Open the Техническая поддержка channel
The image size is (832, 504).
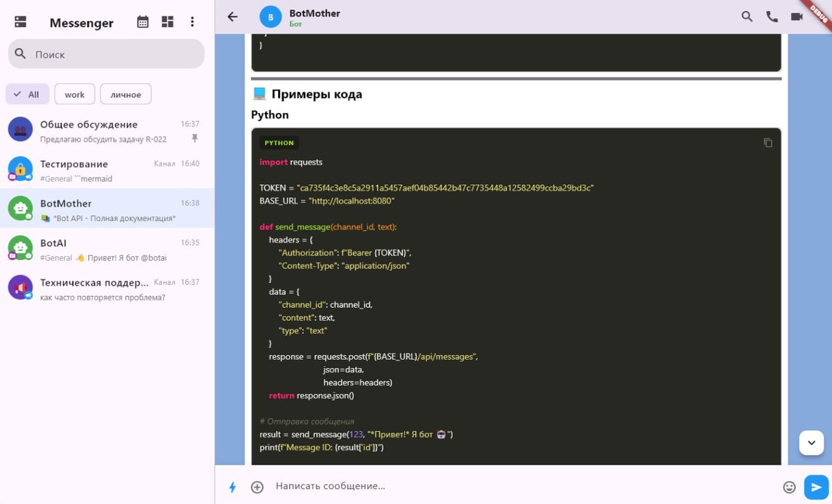pos(107,288)
